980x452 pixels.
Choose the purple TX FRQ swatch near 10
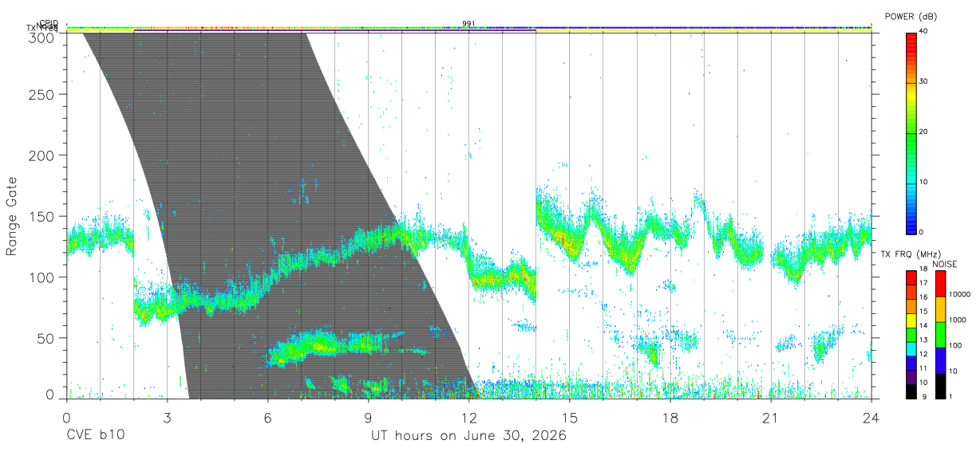[x=911, y=376]
